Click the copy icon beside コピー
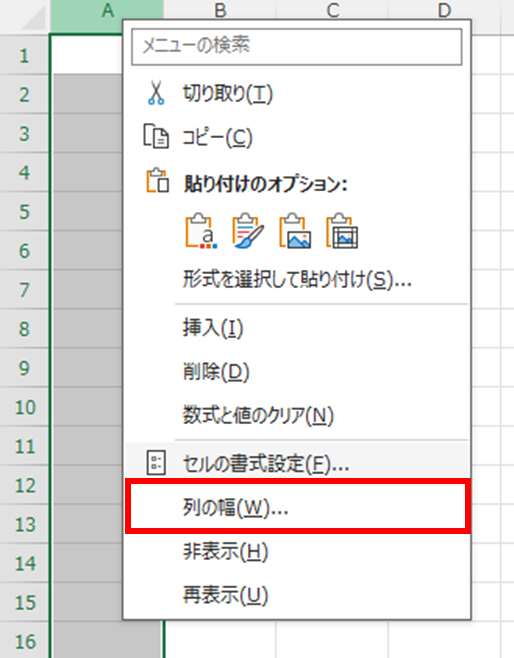 pyautogui.click(x=156, y=136)
